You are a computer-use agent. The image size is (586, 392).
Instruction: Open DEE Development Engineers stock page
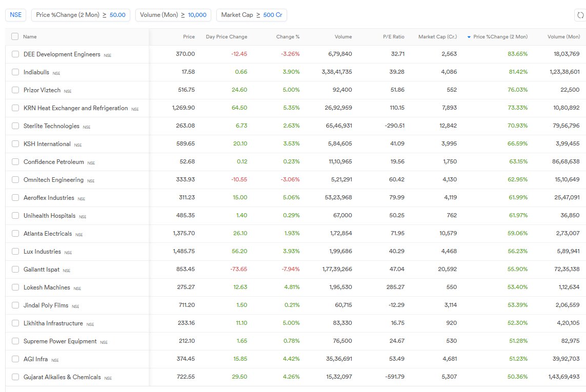(62, 54)
